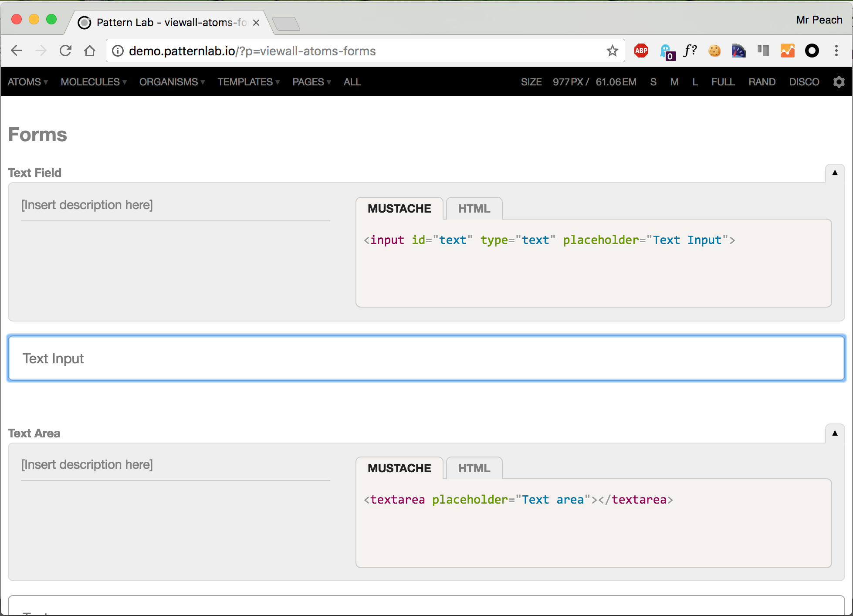Click the Text Area description placeholder text
The image size is (853, 616).
[87, 464]
